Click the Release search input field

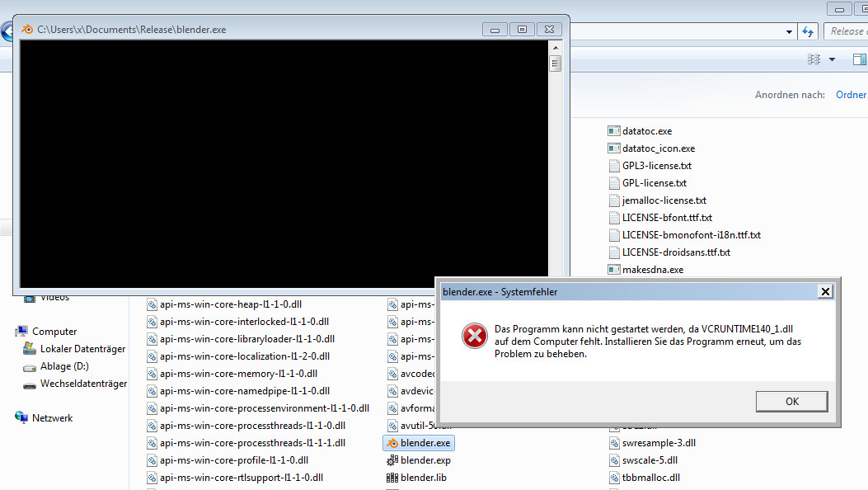point(847,31)
